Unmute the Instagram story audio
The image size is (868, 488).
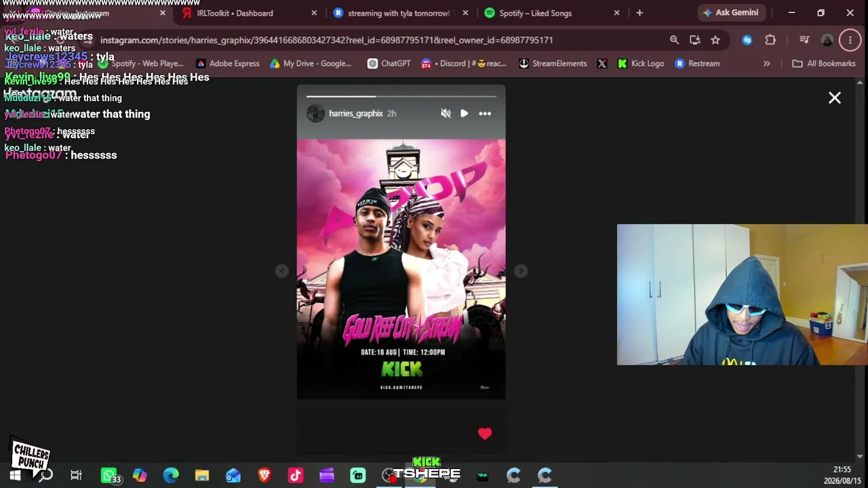click(446, 113)
